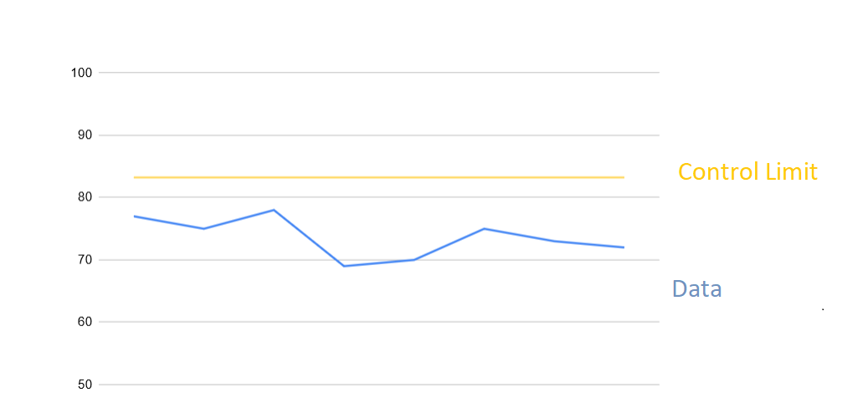
Task: Select the 100 axis label
Action: [x=81, y=73]
